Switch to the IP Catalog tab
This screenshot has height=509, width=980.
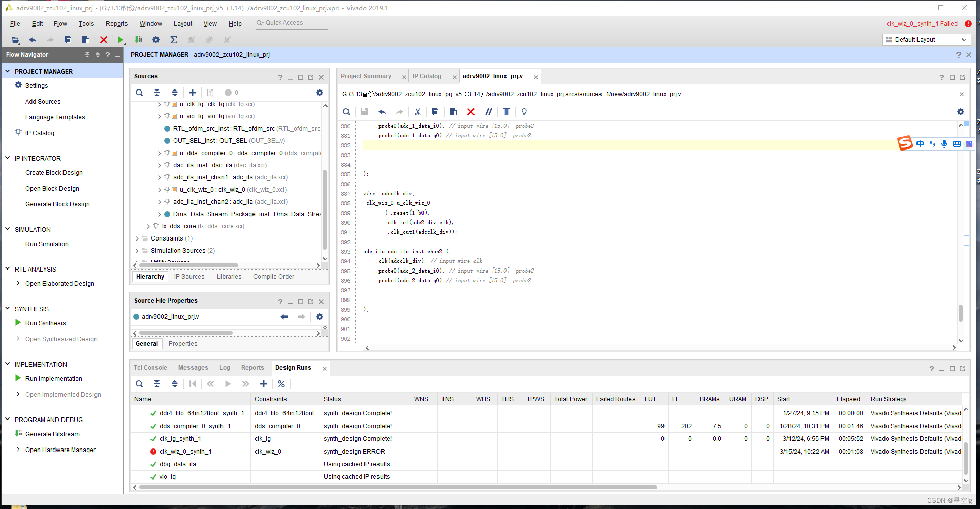[427, 76]
